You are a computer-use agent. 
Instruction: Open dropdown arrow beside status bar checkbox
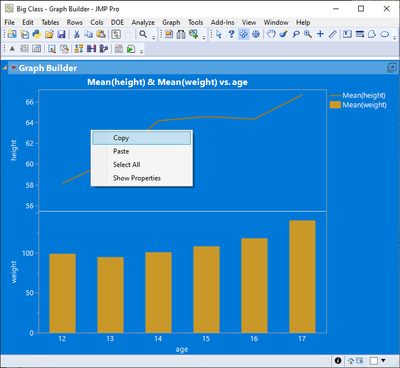pos(383,360)
